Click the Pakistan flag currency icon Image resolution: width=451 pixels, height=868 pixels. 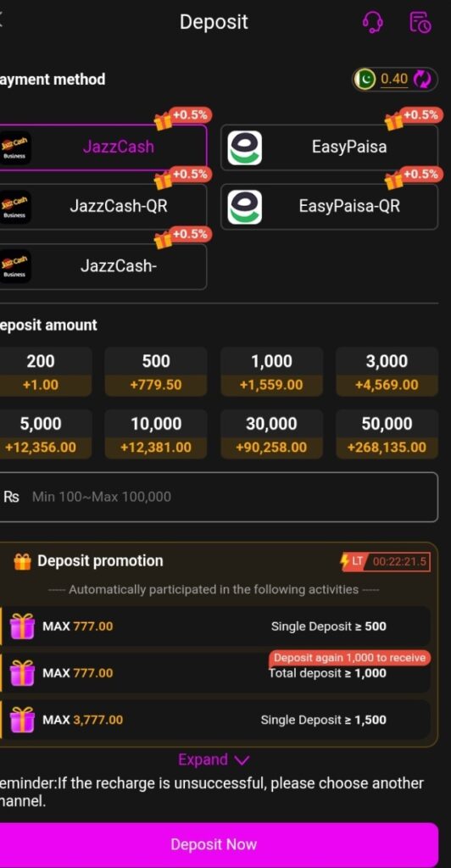coord(365,80)
